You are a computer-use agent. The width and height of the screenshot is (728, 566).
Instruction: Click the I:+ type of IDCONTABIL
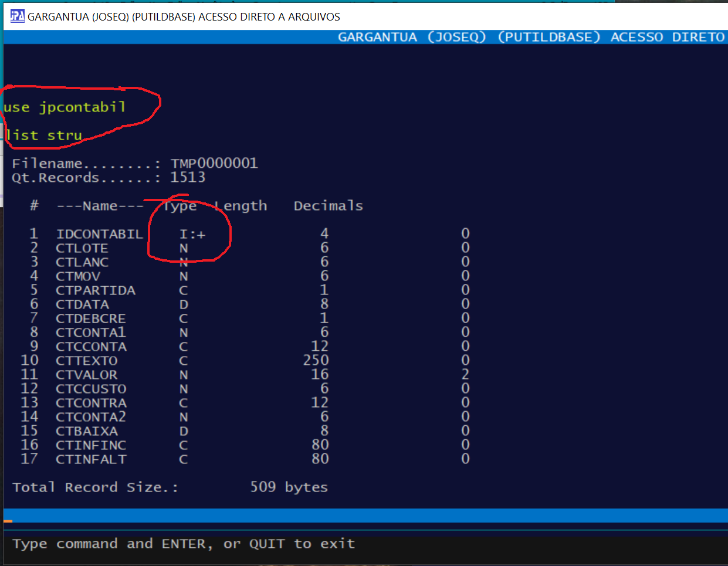[x=192, y=235]
